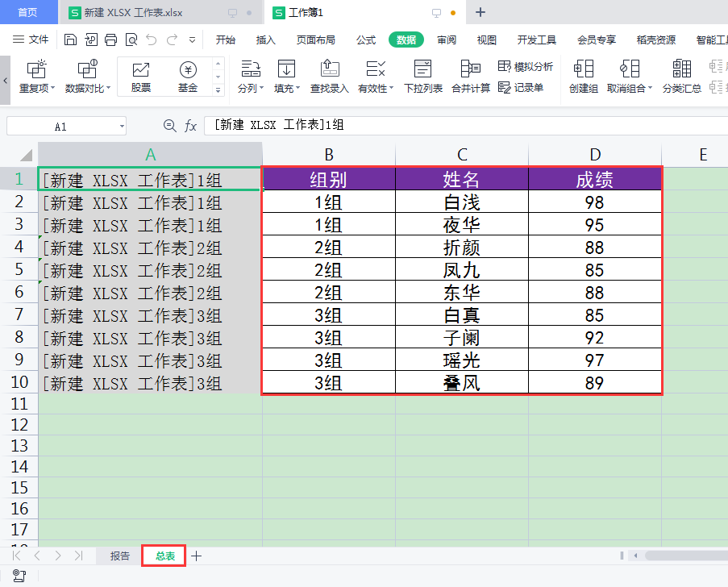Click the 填充 fill tool
Viewport: 728px width, 587px height.
[x=286, y=76]
